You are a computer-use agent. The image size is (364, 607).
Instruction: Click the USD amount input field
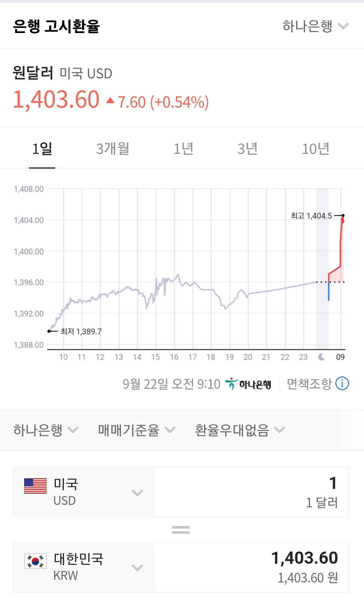pos(251,492)
